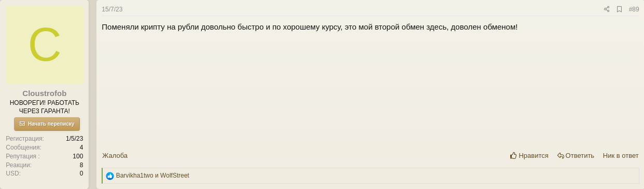Open the Cloustrofob username profile link

(45, 93)
